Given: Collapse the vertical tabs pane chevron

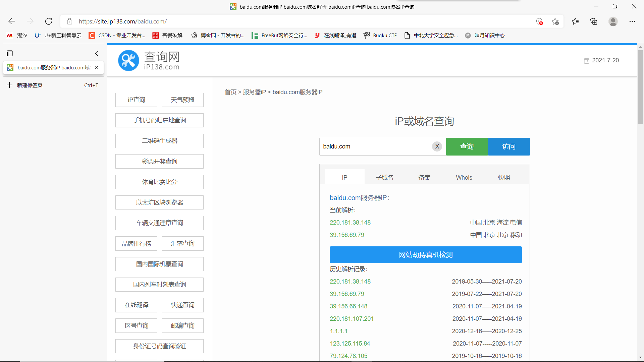Looking at the screenshot, I should click(97, 53).
